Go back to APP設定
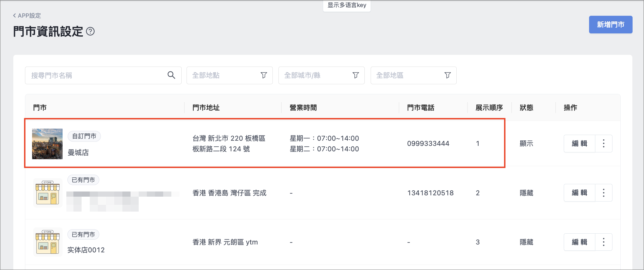 tap(27, 16)
